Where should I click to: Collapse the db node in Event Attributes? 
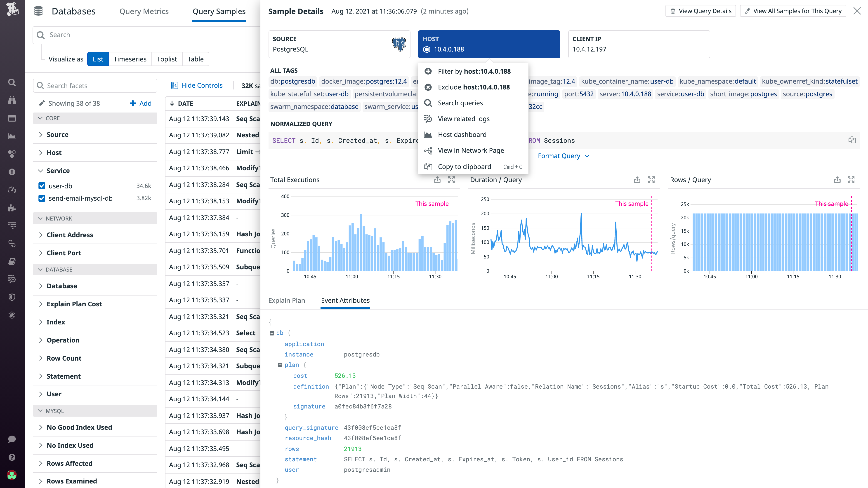[x=272, y=333]
